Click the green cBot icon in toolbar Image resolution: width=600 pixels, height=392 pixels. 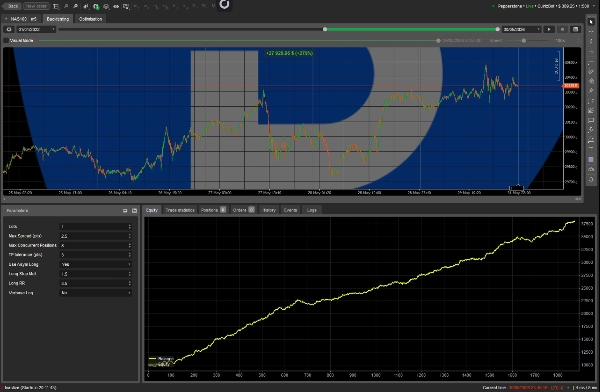click(96, 6)
